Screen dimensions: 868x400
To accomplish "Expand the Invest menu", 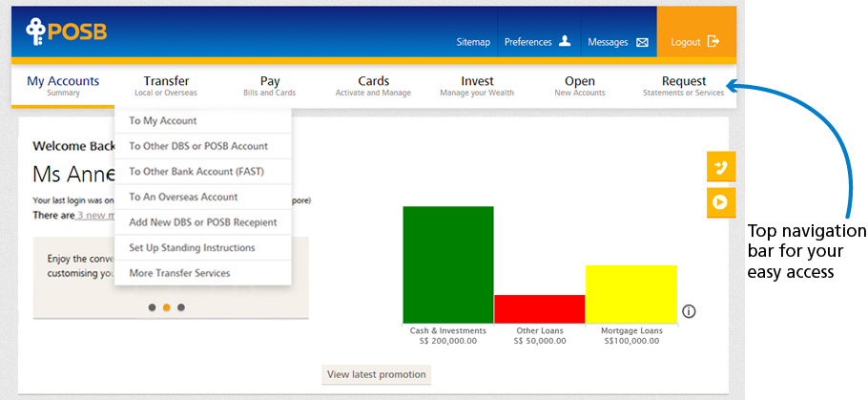I will click(x=477, y=86).
